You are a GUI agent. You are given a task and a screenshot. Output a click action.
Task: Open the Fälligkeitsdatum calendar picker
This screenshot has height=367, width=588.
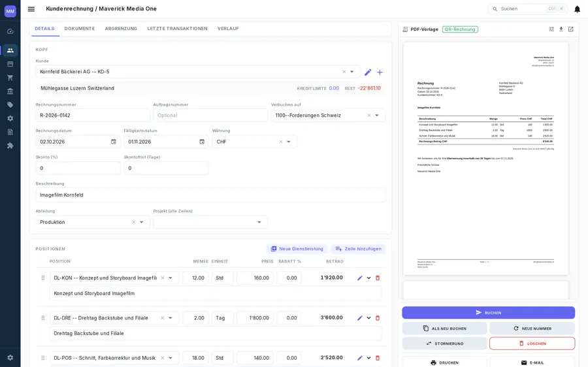coord(202,142)
